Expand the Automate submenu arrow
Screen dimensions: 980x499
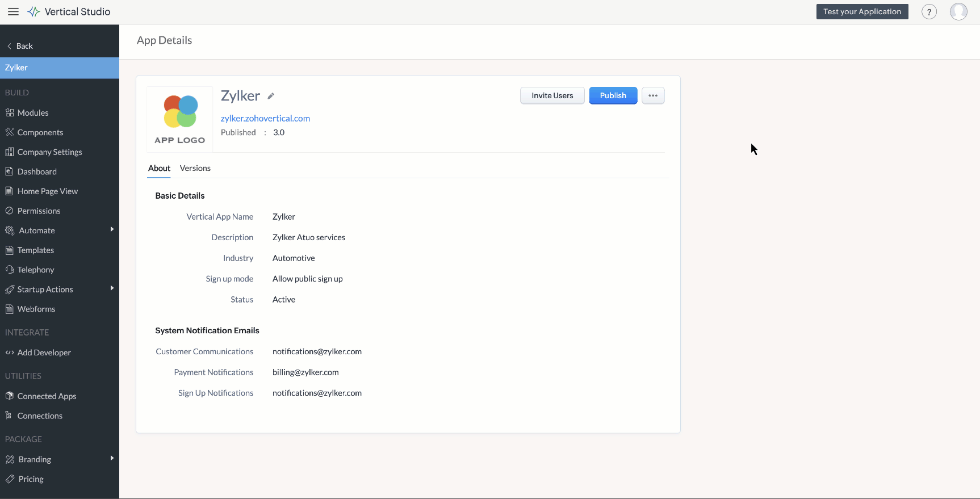[112, 229]
